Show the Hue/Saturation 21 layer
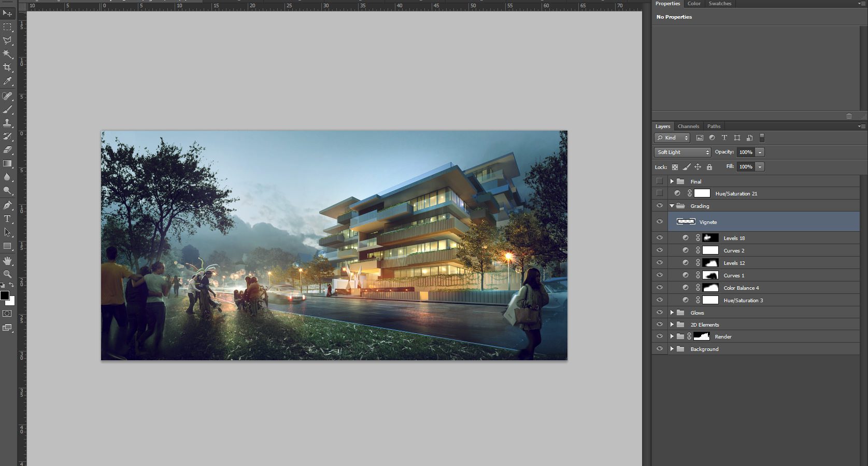Viewport: 868px width, 466px height. point(659,193)
